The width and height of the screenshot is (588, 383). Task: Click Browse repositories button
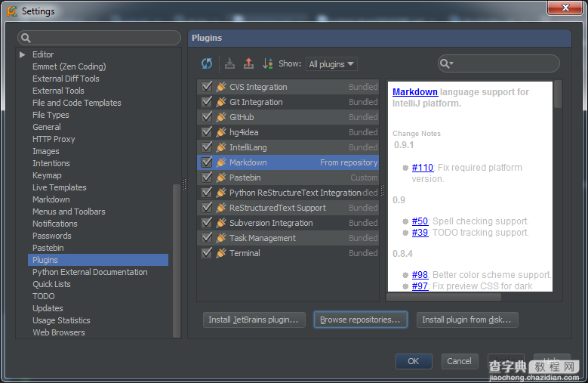(x=360, y=320)
